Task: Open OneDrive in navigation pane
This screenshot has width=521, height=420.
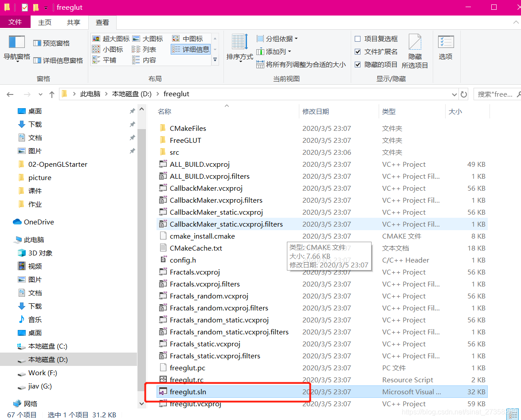Action: point(33,222)
